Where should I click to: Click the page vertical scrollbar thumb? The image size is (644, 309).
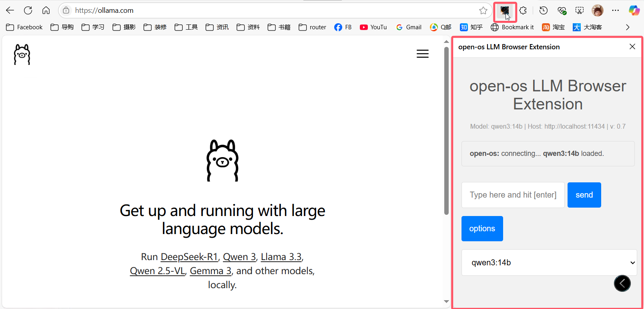point(446,130)
